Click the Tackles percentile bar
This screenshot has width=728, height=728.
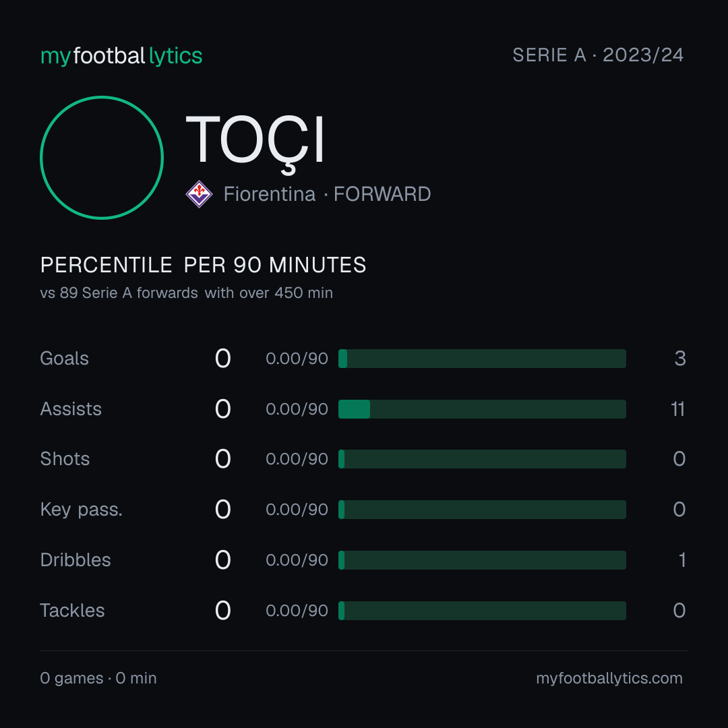pyautogui.click(x=482, y=611)
